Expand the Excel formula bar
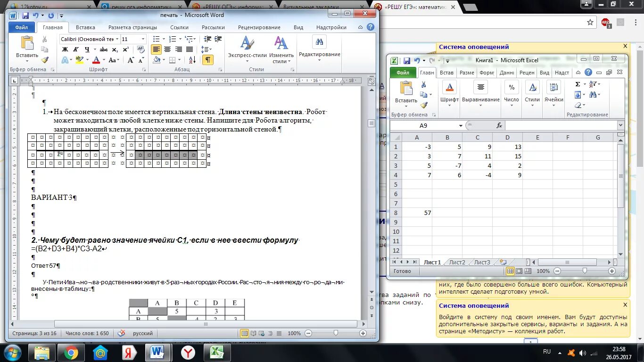Image resolution: width=644 pixels, height=362 pixels. point(620,125)
